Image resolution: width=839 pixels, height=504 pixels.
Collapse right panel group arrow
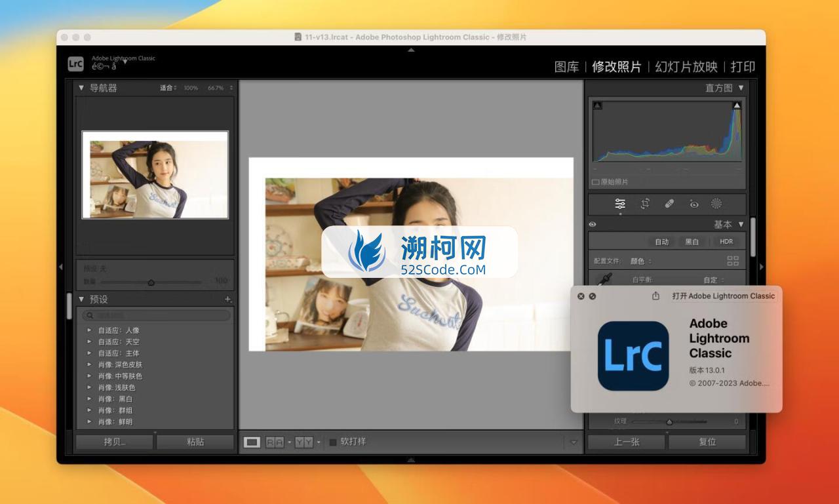(x=761, y=267)
